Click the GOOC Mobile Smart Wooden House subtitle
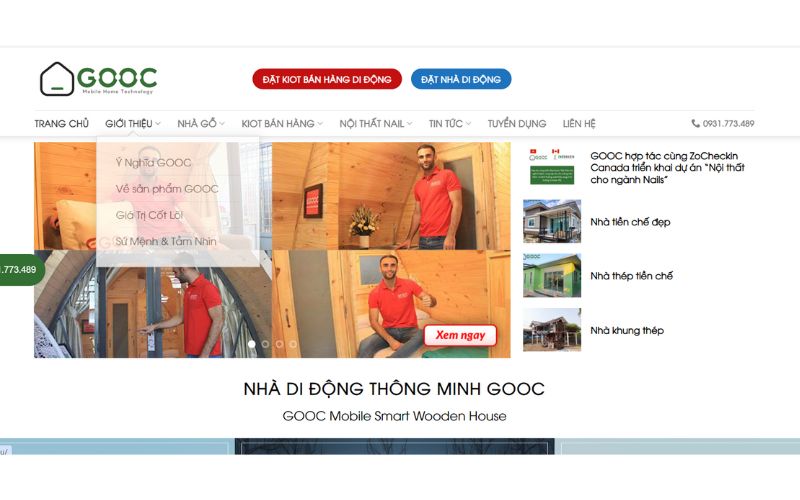 tap(394, 416)
